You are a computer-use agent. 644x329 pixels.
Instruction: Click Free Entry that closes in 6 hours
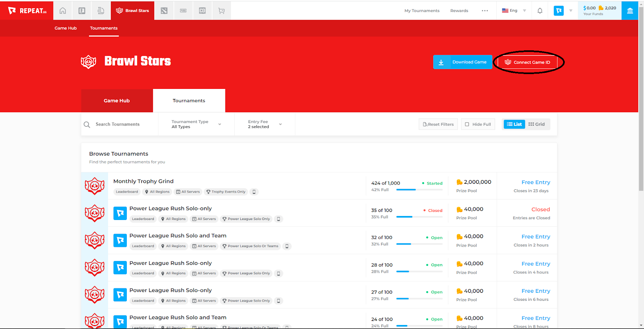(x=536, y=291)
